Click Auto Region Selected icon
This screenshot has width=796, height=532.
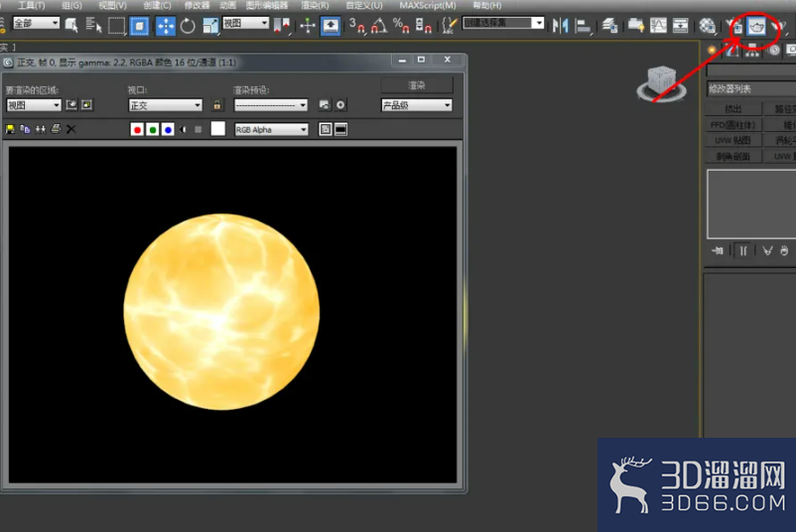pyautogui.click(x=87, y=105)
